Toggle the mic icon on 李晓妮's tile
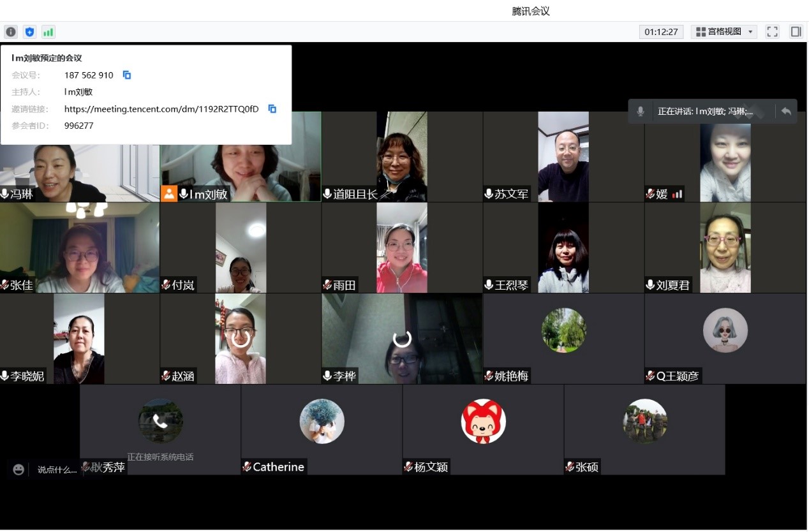 tap(5, 376)
